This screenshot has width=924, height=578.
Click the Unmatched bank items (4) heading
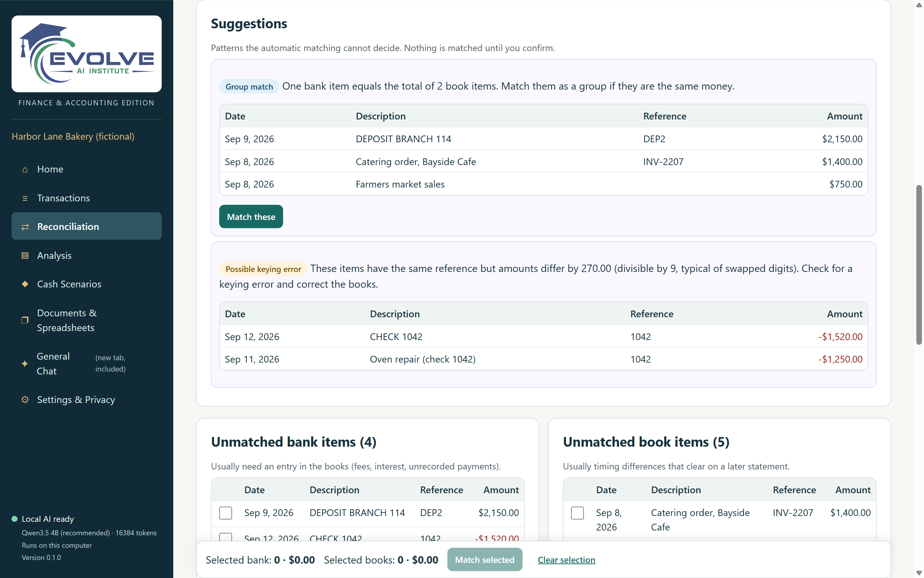pos(294,442)
